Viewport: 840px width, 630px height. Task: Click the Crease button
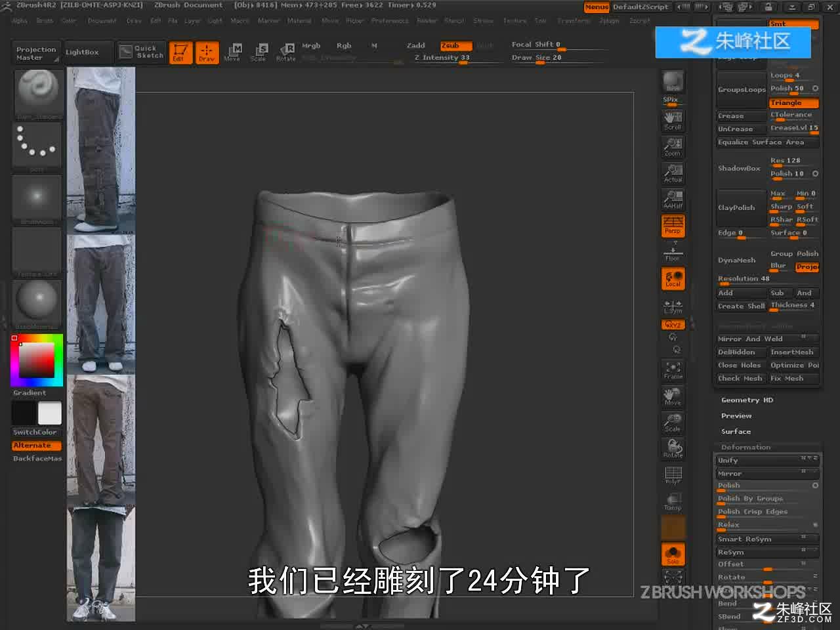[742, 115]
